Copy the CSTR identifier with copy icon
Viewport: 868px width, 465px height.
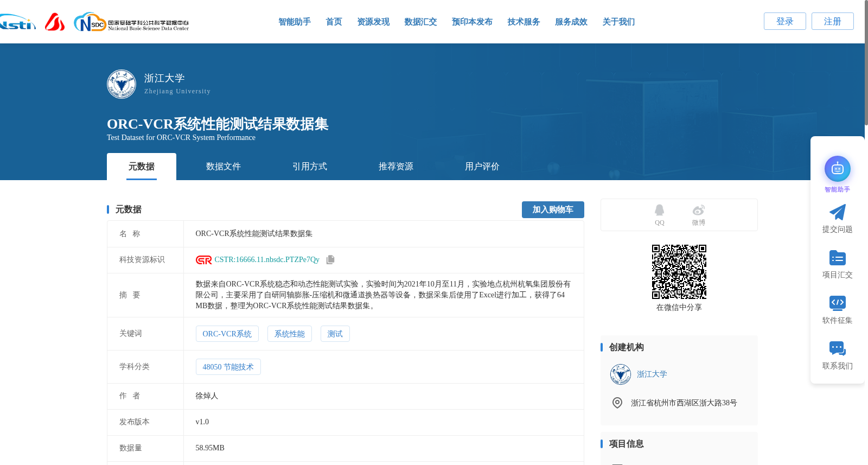(x=330, y=260)
